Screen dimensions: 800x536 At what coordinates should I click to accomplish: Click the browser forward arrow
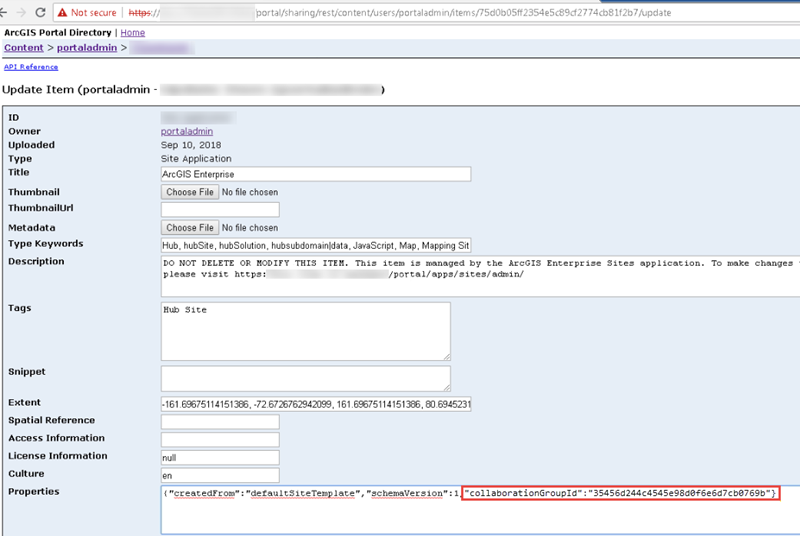coord(21,12)
